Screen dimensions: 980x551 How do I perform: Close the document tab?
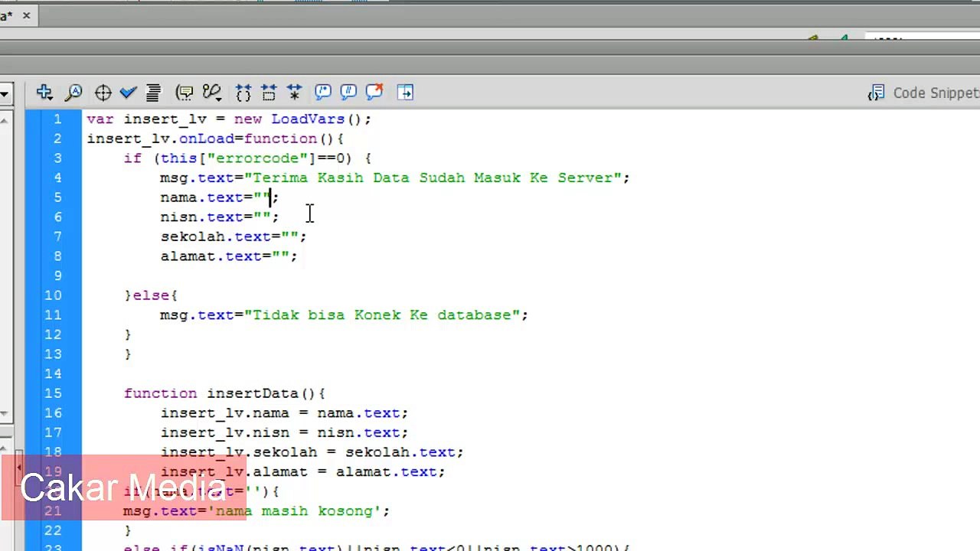point(26,15)
